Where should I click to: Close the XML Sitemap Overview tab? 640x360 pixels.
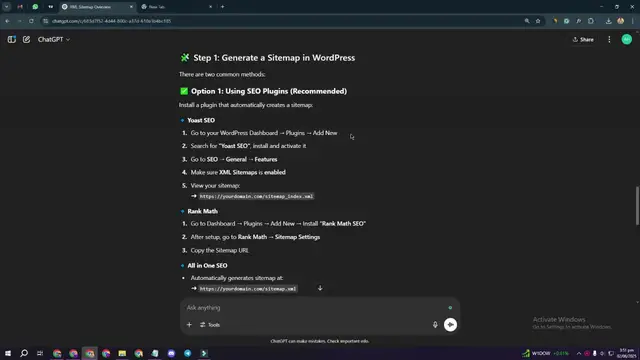tap(131, 7)
